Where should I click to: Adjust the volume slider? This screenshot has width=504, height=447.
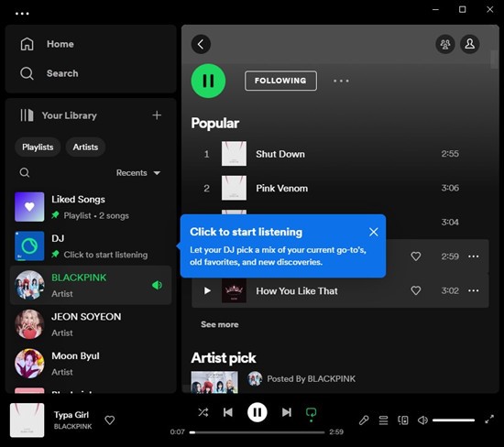(454, 420)
